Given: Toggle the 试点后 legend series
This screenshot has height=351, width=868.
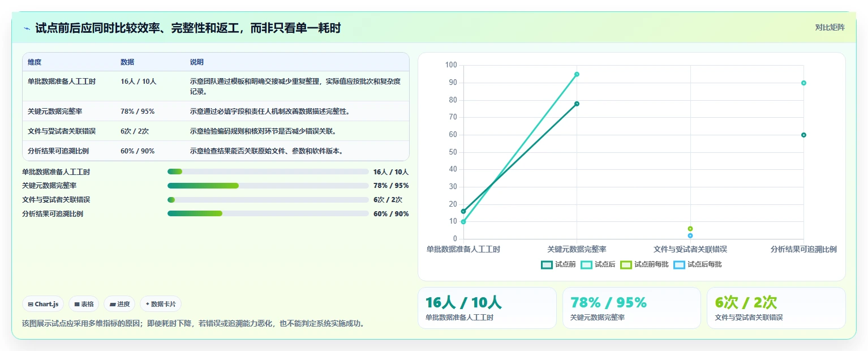Looking at the screenshot, I should (x=598, y=264).
